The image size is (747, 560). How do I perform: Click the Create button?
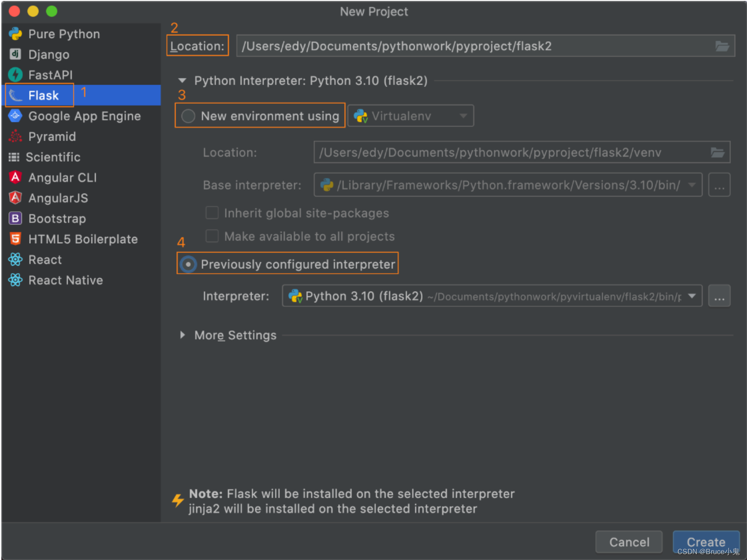(706, 542)
